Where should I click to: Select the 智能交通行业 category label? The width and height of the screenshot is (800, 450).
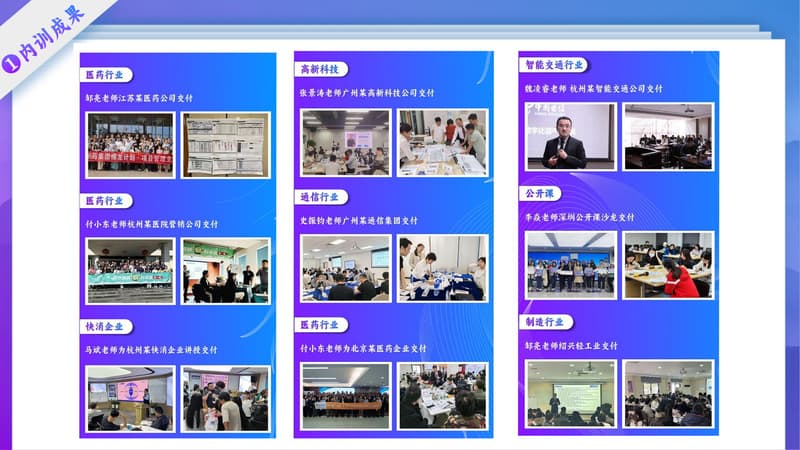(x=555, y=65)
